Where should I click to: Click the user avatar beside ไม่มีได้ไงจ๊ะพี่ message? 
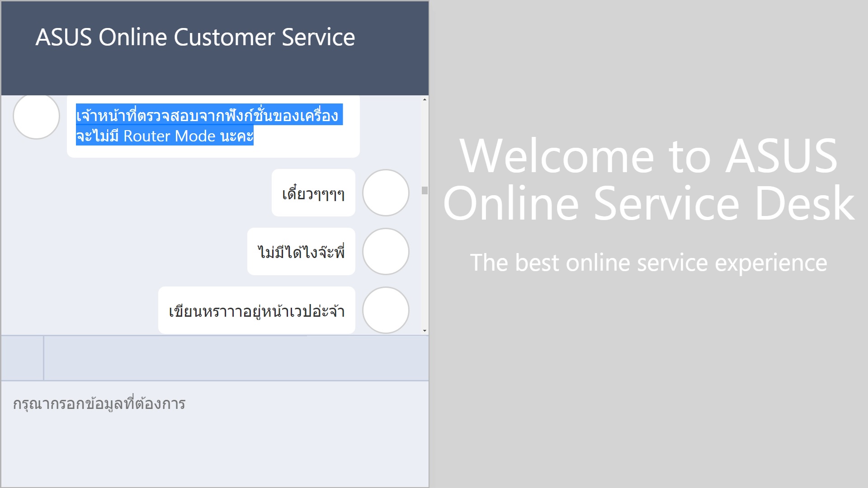pos(386,251)
